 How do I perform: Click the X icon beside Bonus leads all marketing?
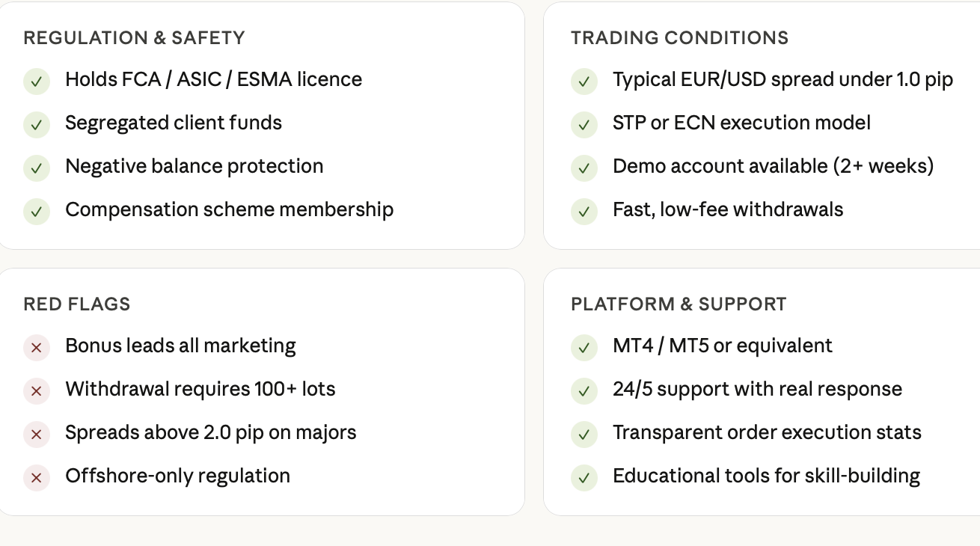point(37,347)
